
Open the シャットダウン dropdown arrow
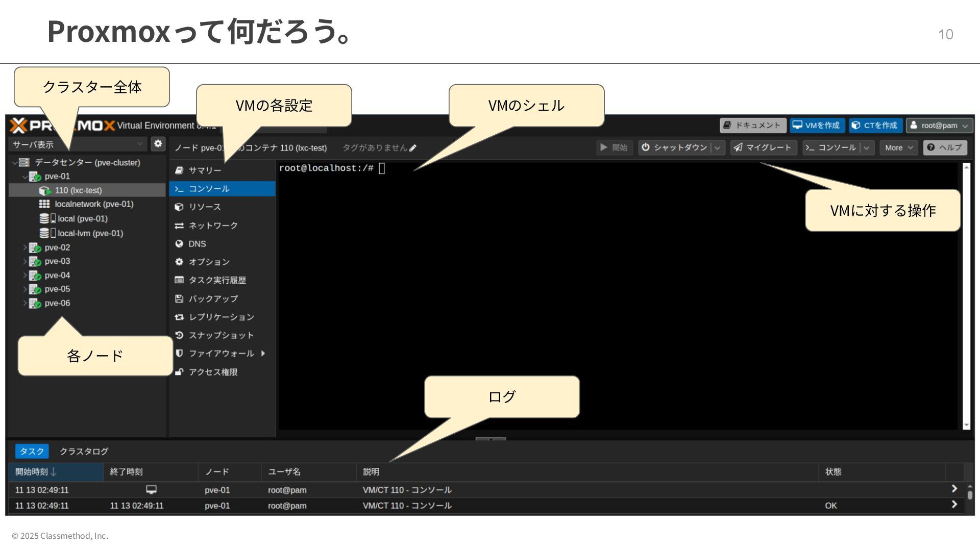click(717, 148)
